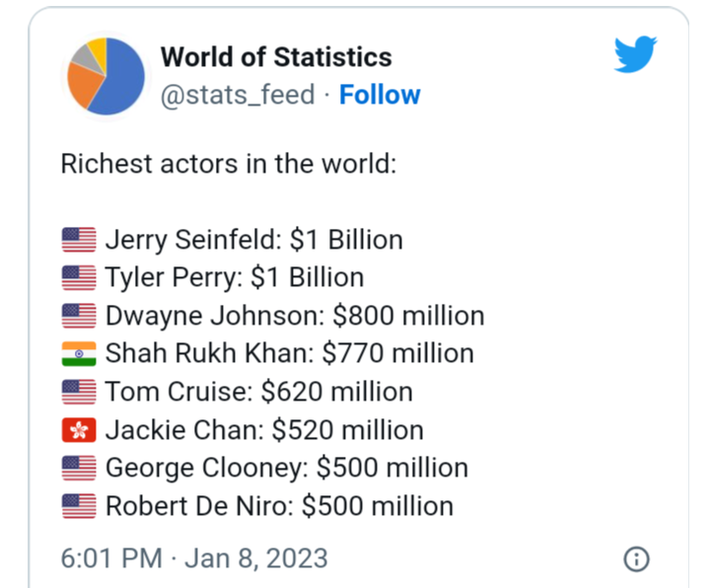The height and width of the screenshot is (588, 710).
Task: Click the Hong Kong flag beside Jackie Chan
Action: tap(79, 429)
